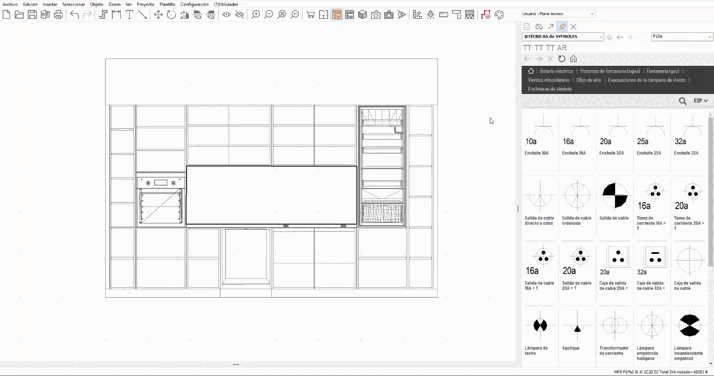Toggle the show objects eye icon
This screenshot has width=714, height=376.
tap(226, 15)
